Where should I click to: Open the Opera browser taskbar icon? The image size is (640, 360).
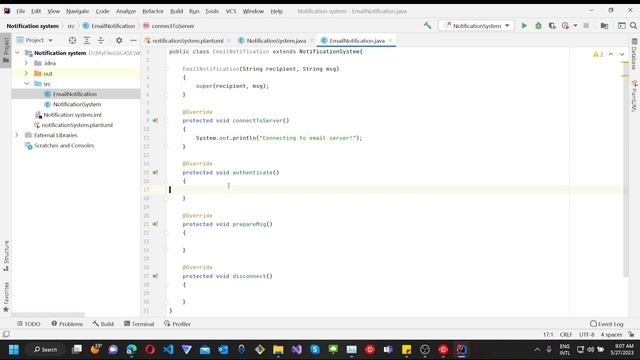pos(150,349)
